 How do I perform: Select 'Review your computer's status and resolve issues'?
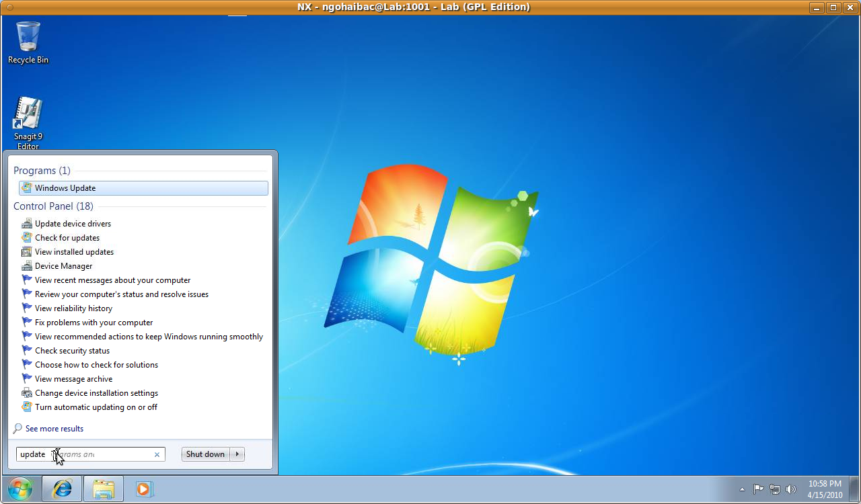[122, 294]
